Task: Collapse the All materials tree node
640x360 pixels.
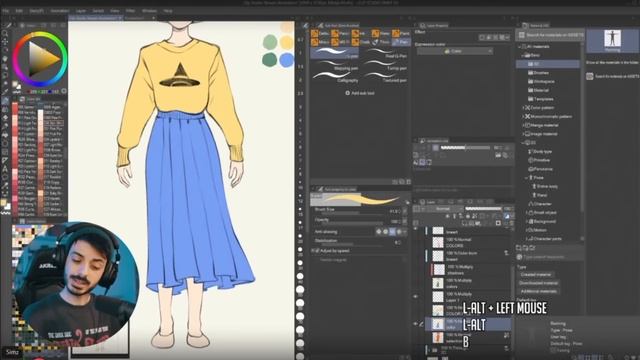Action: point(520,47)
